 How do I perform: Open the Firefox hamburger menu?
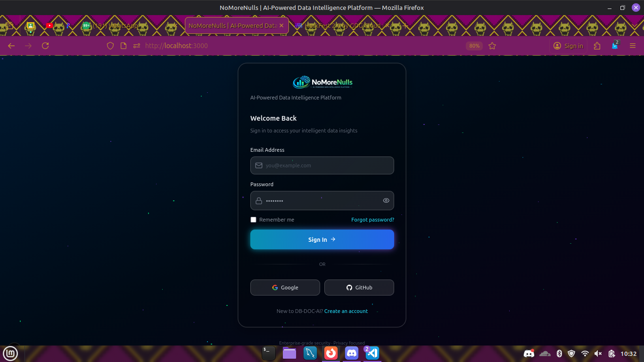633,46
